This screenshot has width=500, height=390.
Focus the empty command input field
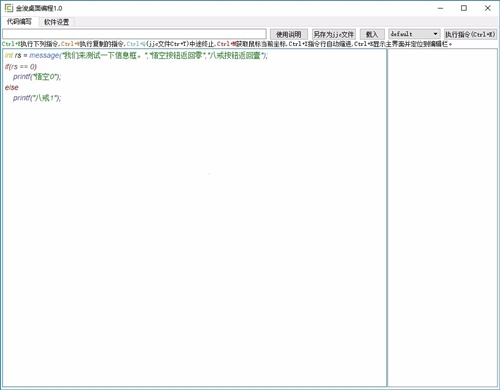click(x=134, y=34)
